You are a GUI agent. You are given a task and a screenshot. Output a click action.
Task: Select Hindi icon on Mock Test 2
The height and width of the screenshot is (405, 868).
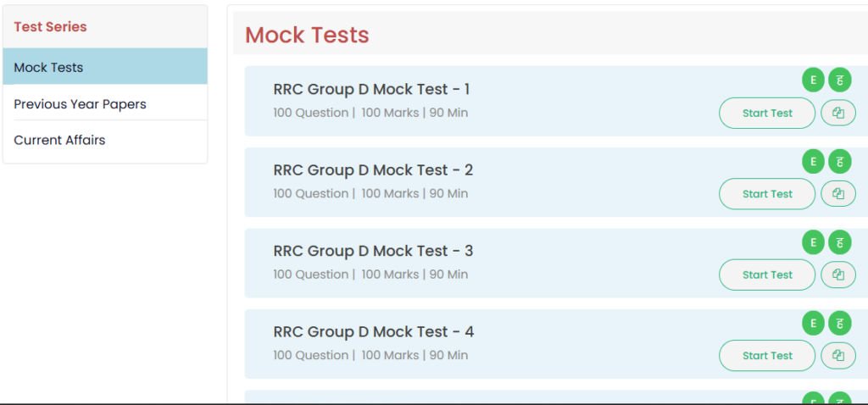click(x=839, y=161)
